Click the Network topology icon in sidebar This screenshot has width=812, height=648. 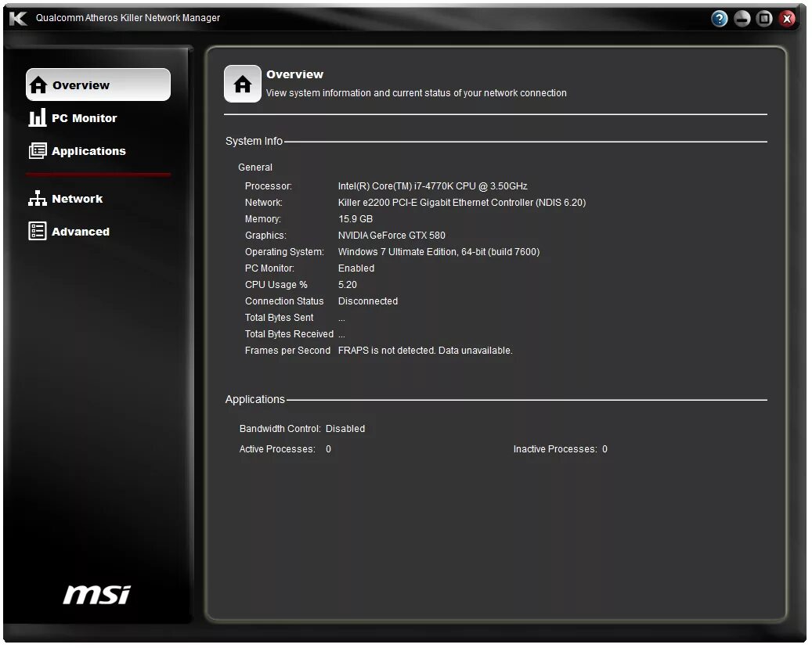point(38,198)
